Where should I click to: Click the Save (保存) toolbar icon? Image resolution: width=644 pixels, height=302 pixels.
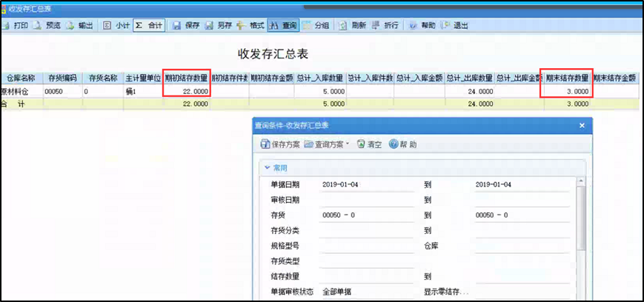tap(176, 26)
